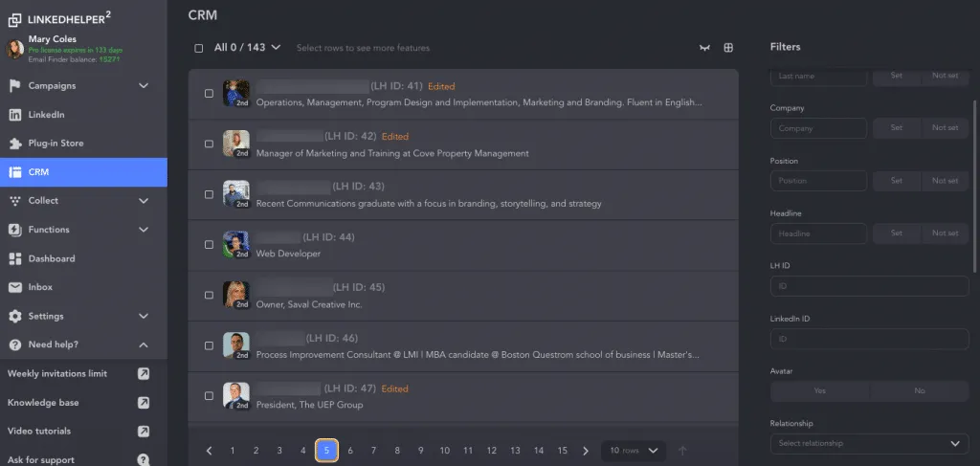Click the Dashboard grid icon
This screenshot has width=980, height=466.
(15, 258)
